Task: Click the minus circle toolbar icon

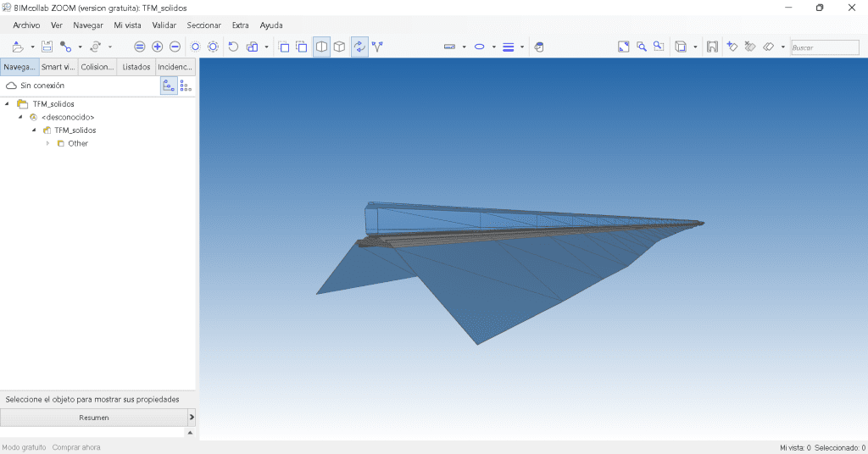Action: point(175,47)
